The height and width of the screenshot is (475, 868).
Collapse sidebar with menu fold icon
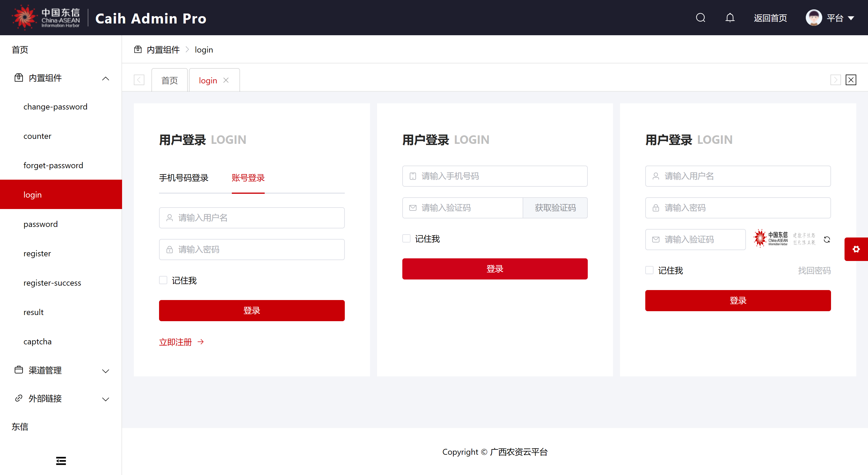pyautogui.click(x=61, y=461)
